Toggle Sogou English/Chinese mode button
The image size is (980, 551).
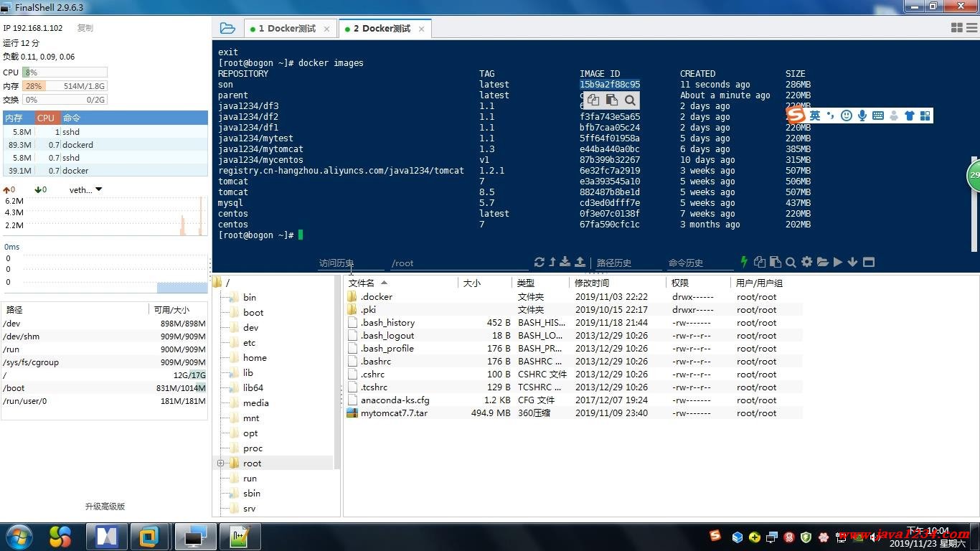coord(815,116)
